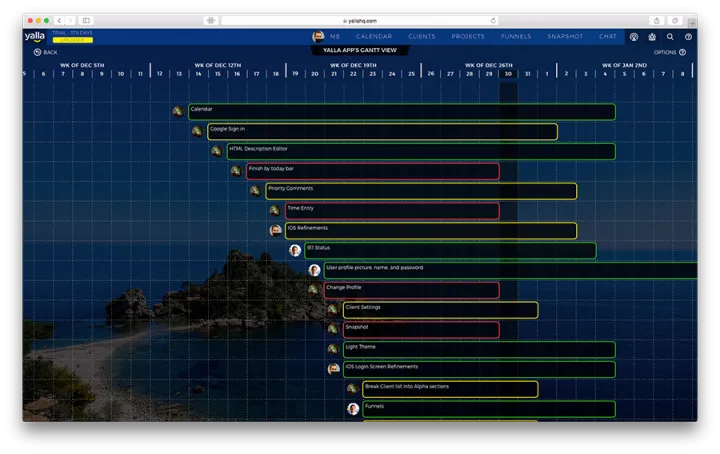The width and height of the screenshot is (720, 454).
Task: Open the Chat tab
Action: point(607,37)
